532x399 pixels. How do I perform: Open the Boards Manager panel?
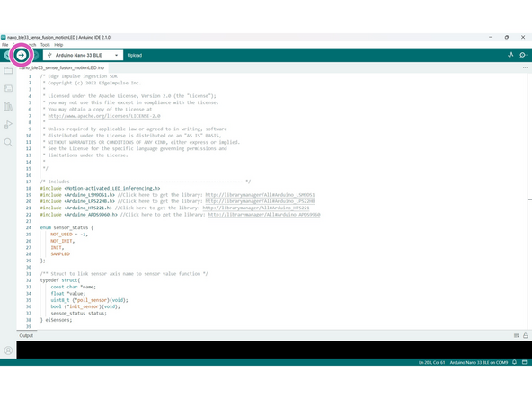pos(8,89)
